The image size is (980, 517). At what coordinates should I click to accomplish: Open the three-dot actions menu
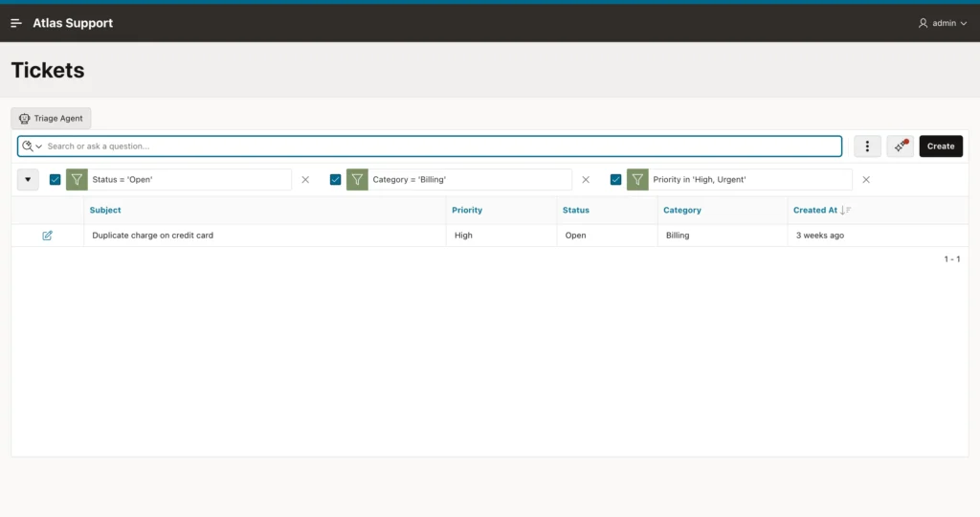pyautogui.click(x=867, y=146)
